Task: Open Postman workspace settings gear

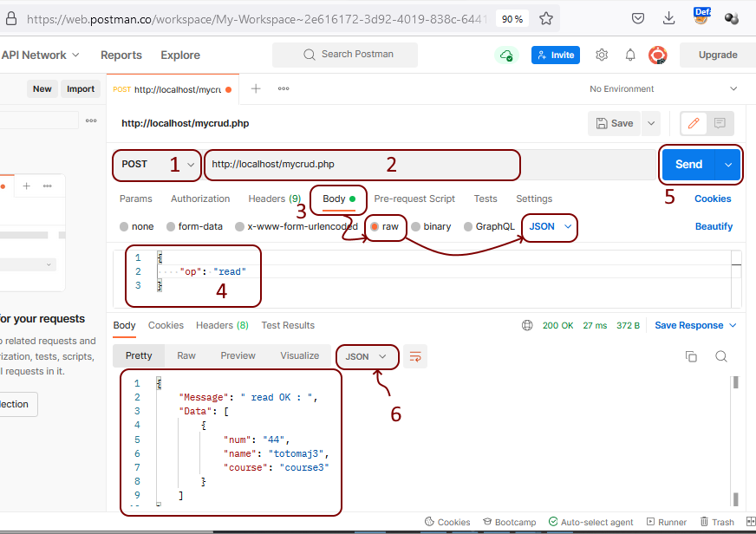Action: coord(602,55)
